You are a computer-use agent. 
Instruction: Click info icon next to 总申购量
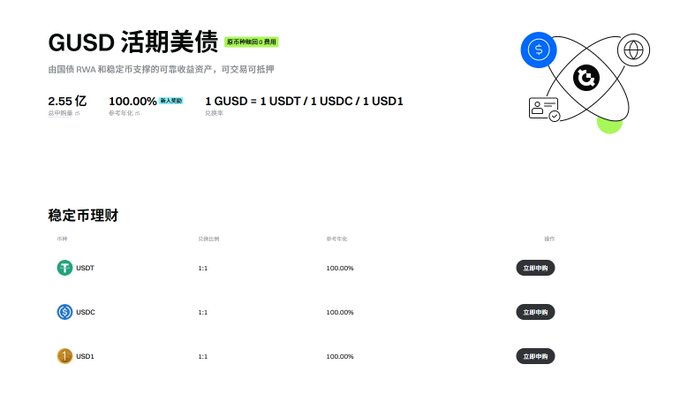pyautogui.click(x=78, y=113)
